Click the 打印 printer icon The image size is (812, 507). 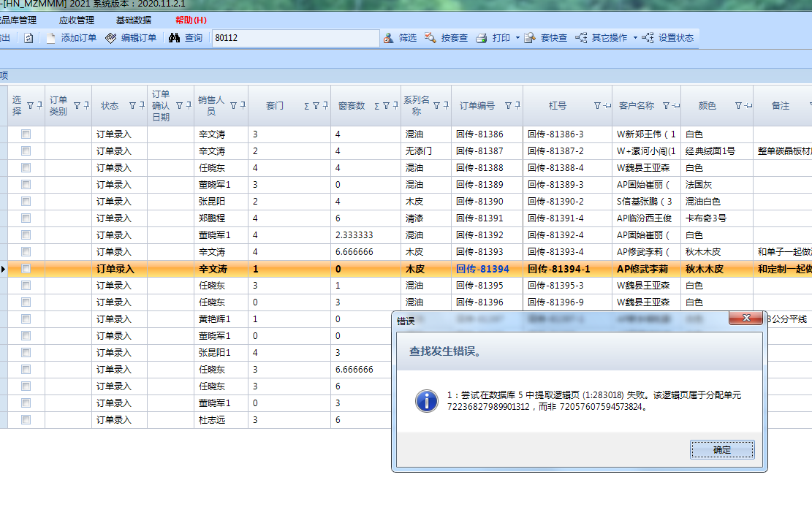(482, 38)
